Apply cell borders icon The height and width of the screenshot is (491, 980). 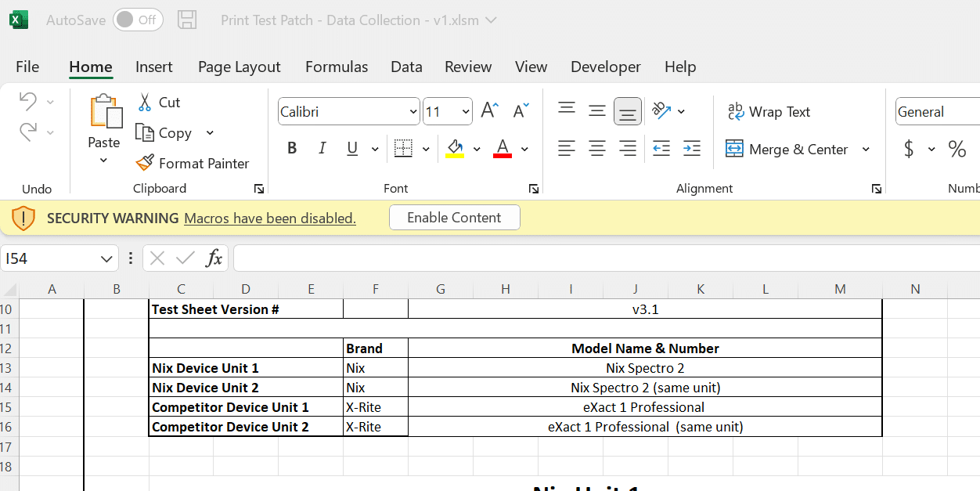point(403,149)
